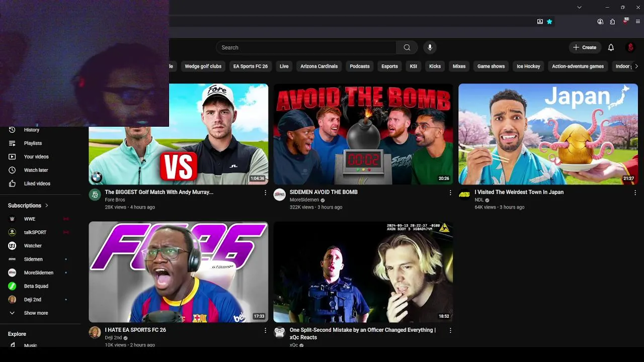Open 'I HATE EA SPORTS FC 26' title
The image size is (644, 362).
135,330
